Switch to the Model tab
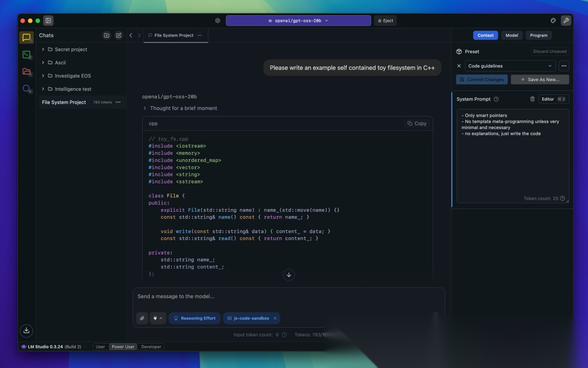Viewport: 588px width, 368px height. pyautogui.click(x=511, y=35)
